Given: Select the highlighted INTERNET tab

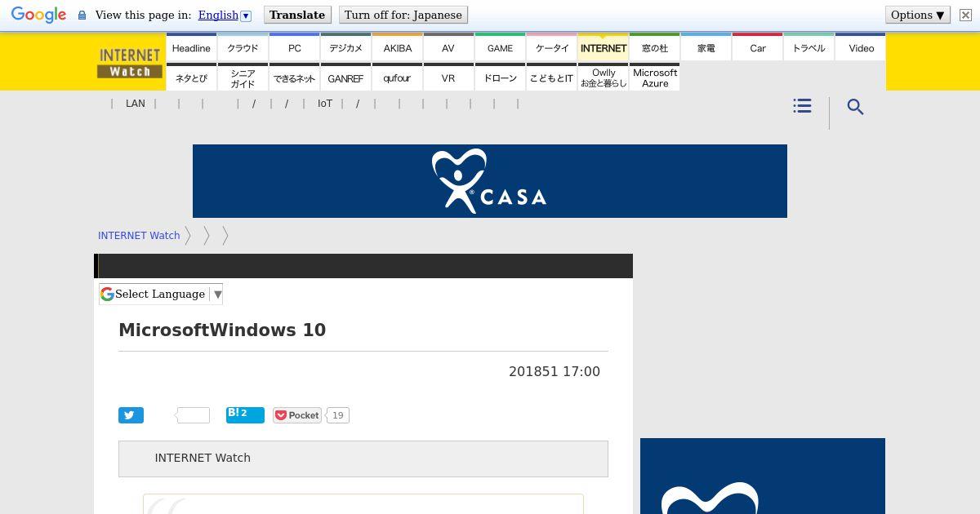Looking at the screenshot, I should [603, 48].
